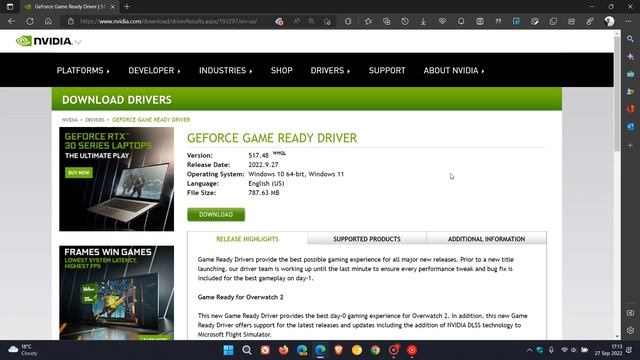Open the GeForce RTX 30 Series Laptops banner

coord(116,179)
